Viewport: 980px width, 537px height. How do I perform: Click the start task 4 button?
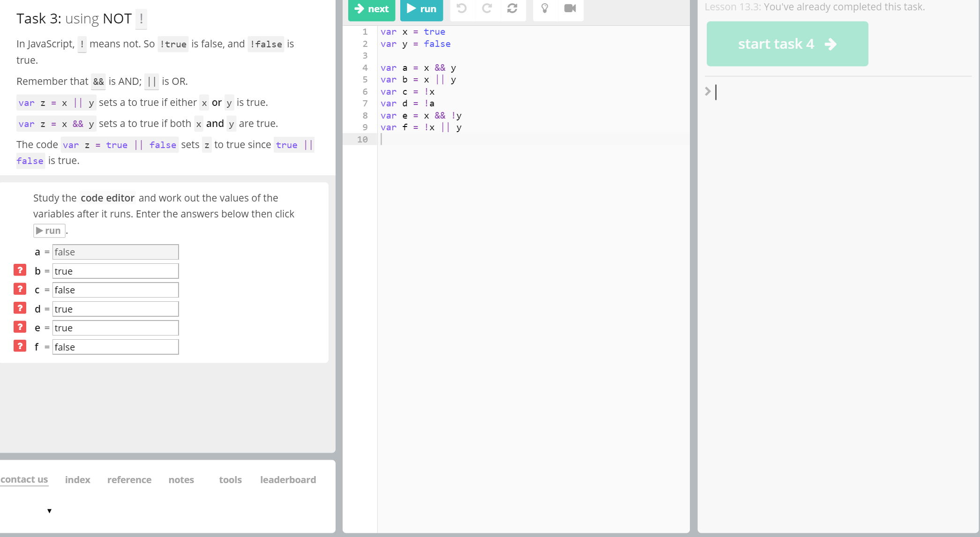787,44
